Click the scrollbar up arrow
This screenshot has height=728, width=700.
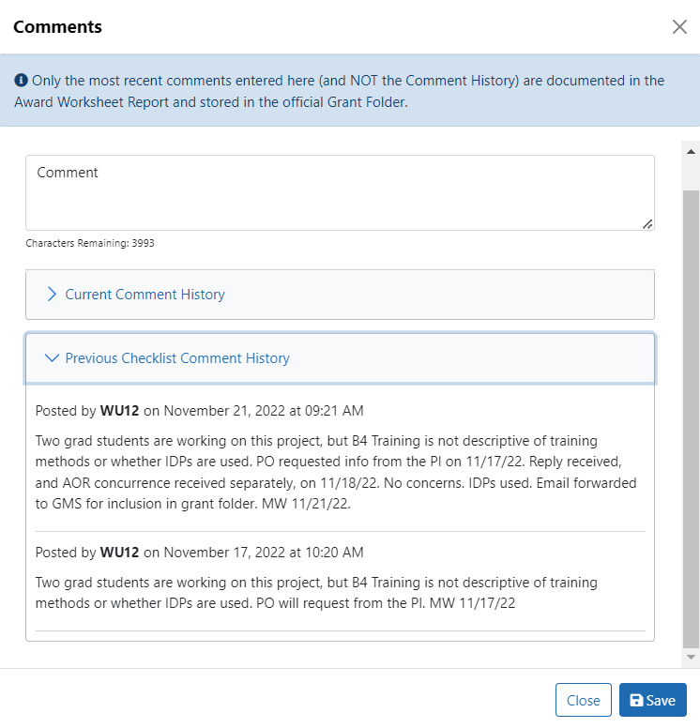pos(691,152)
